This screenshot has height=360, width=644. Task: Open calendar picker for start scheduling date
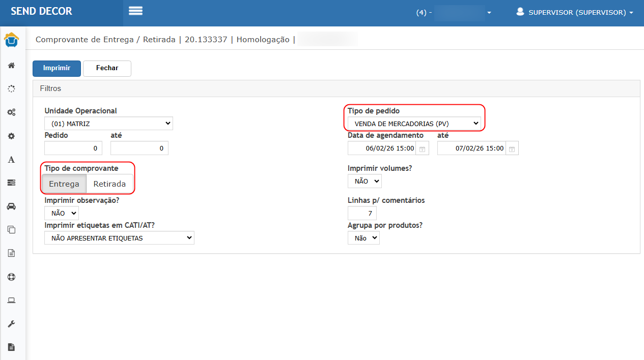click(x=423, y=148)
